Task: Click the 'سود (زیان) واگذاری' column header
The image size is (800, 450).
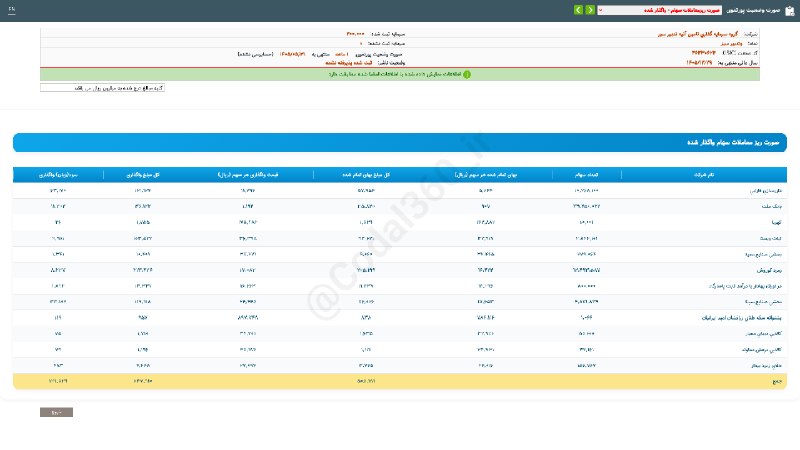Action: coord(58,175)
